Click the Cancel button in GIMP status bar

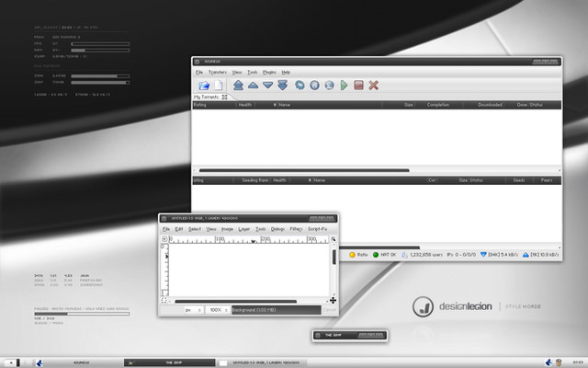(x=329, y=310)
